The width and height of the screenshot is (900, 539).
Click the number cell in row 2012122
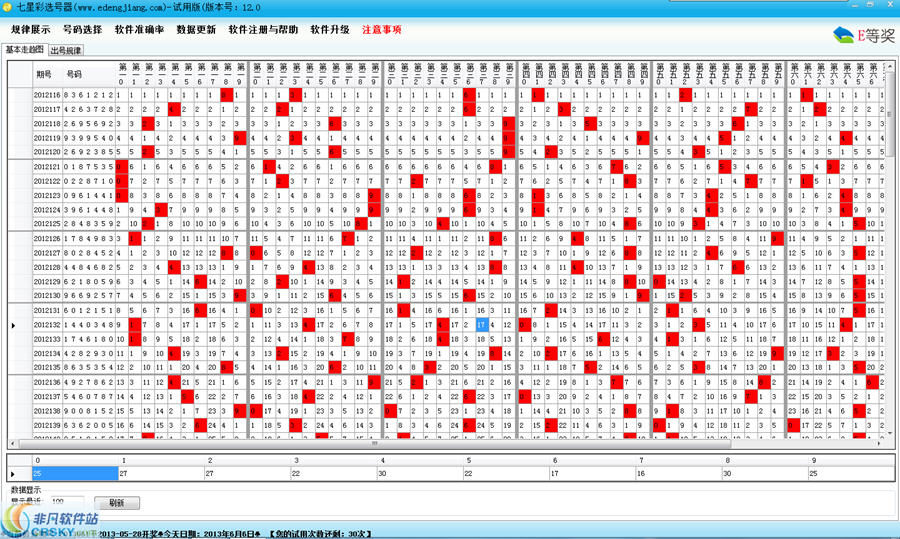[x=89, y=181]
